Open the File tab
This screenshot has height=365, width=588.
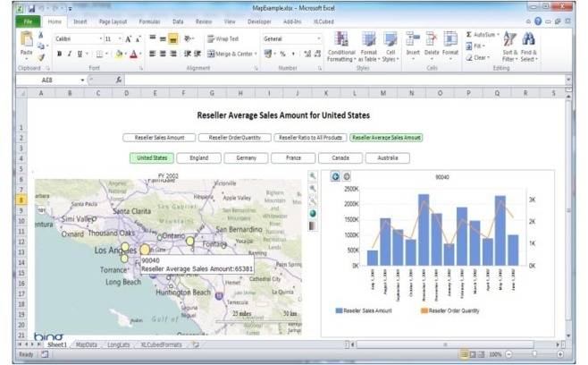(28, 21)
